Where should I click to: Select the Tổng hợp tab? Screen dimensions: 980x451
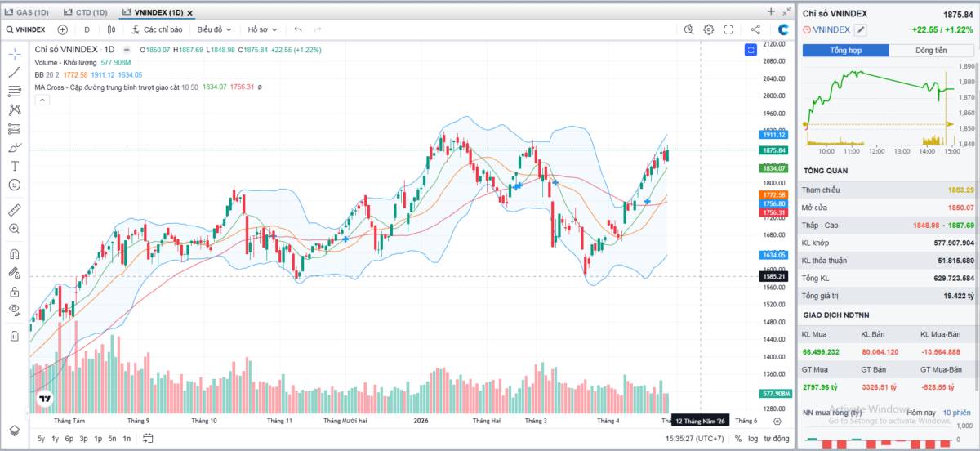tap(846, 51)
